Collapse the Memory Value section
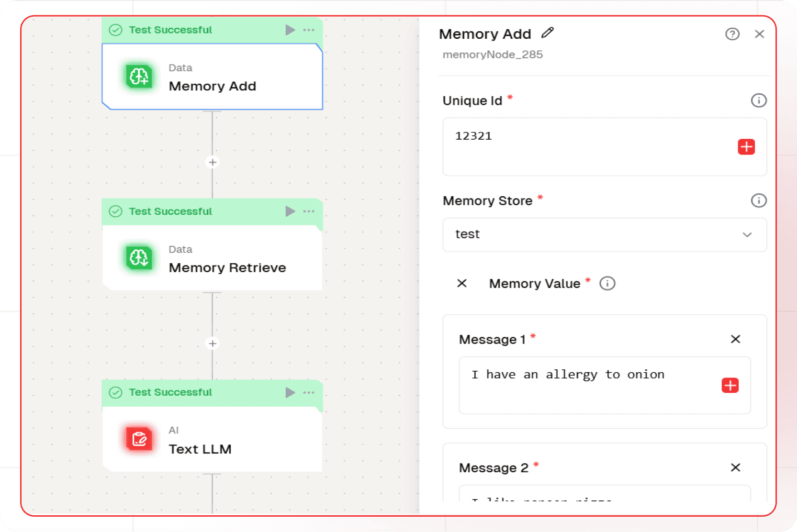Image resolution: width=797 pixels, height=532 pixels. coord(462,283)
